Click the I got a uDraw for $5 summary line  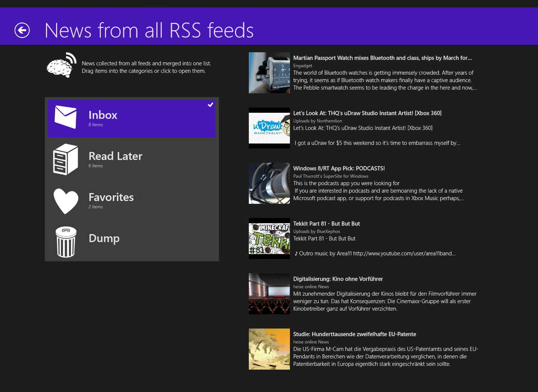click(x=377, y=143)
